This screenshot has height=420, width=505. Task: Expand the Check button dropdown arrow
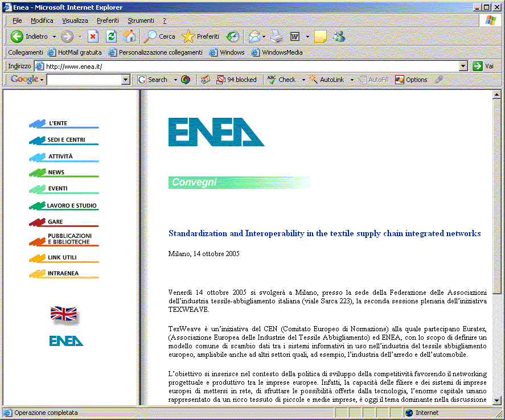pos(303,80)
